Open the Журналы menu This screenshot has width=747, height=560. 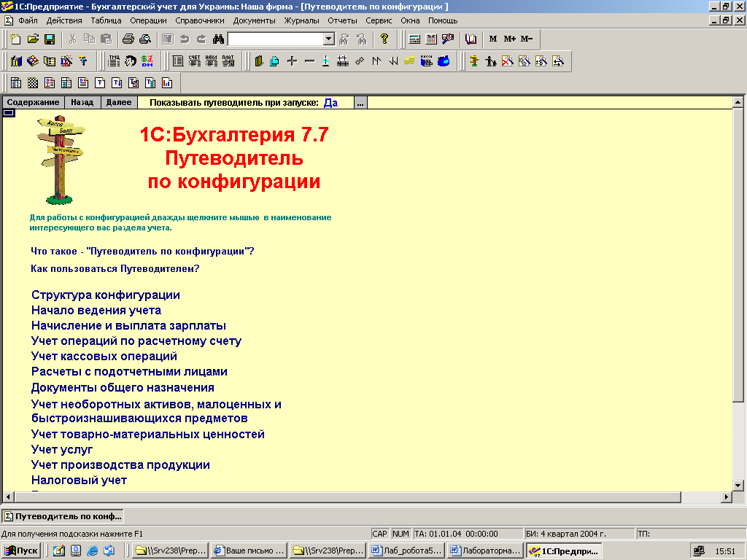tap(301, 20)
